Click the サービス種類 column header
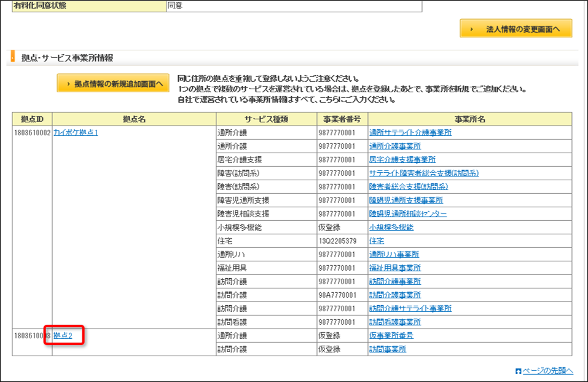 coord(267,119)
